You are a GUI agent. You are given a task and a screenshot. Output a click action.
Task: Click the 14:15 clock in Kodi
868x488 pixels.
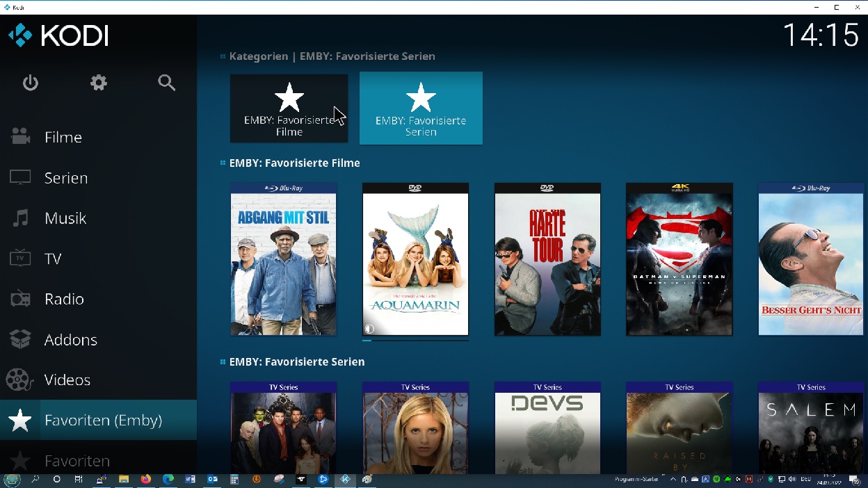(821, 35)
